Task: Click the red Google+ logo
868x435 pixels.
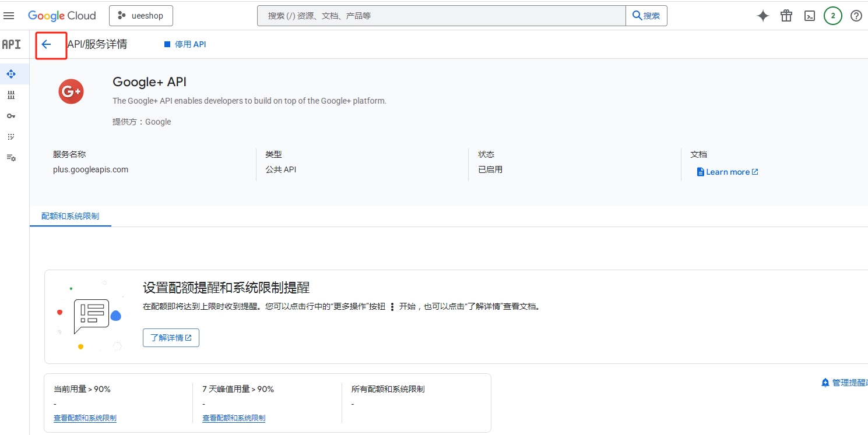Action: click(71, 91)
